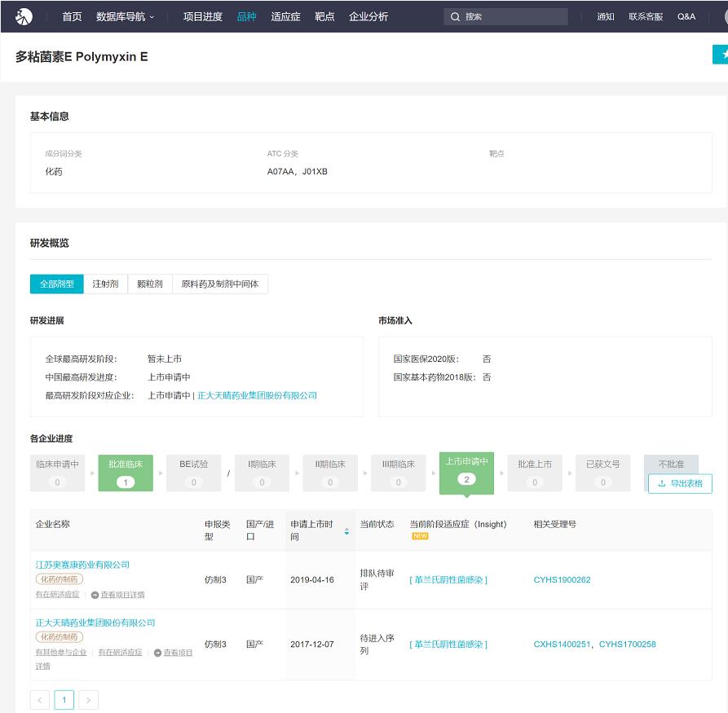Click the sort arrows on 申请上市时间 column
Screen dimensions: 728x713
(346, 531)
